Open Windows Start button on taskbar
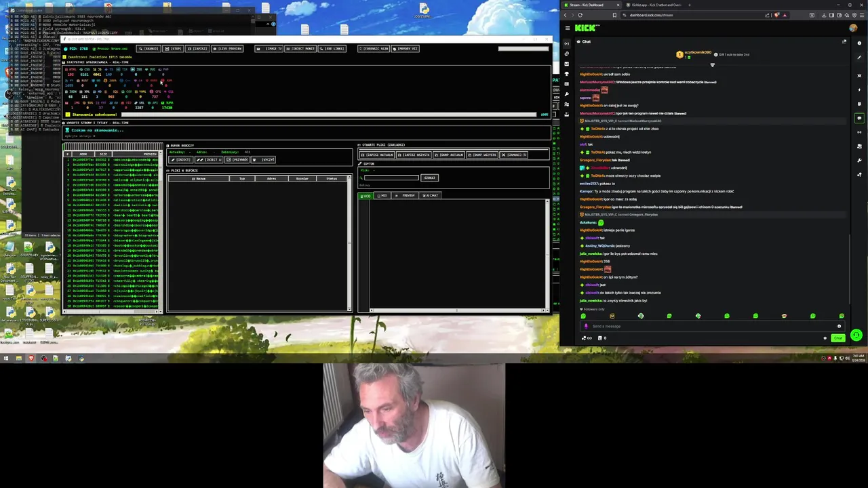 5,358
